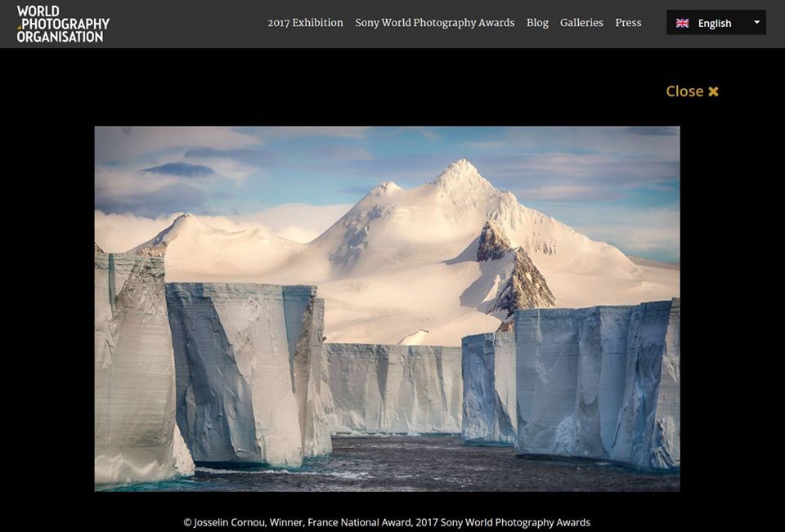Visit the Blog section
This screenshot has width=785, height=532.
point(537,22)
